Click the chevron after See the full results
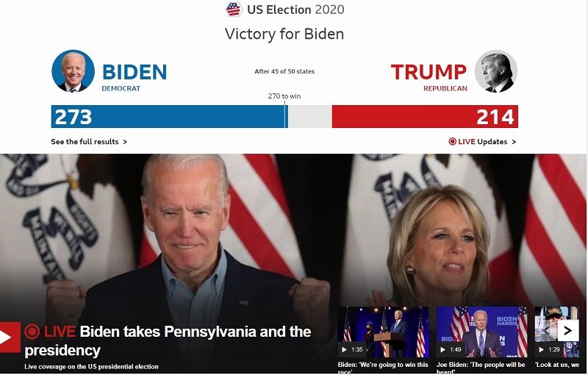Viewport: 588px width, 375px height. coord(125,142)
